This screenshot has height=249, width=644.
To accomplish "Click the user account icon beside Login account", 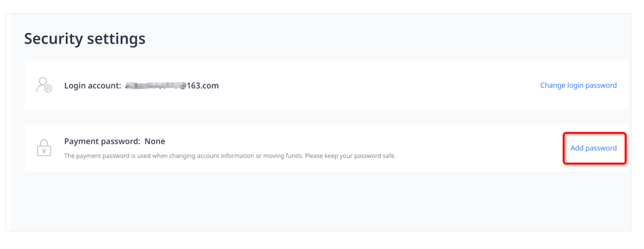I will (x=43, y=85).
